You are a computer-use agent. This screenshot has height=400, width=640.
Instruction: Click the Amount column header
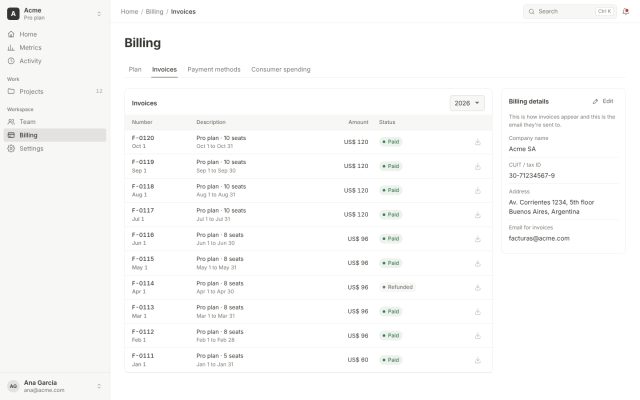[358, 122]
